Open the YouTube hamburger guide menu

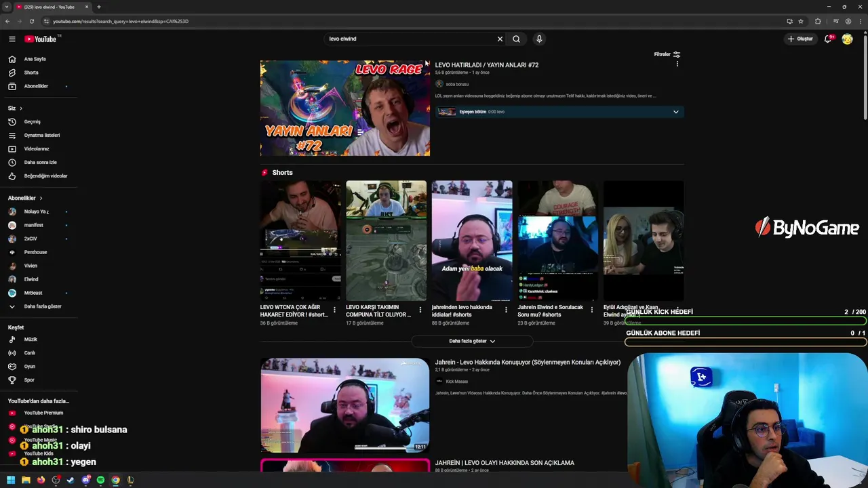[x=12, y=39]
